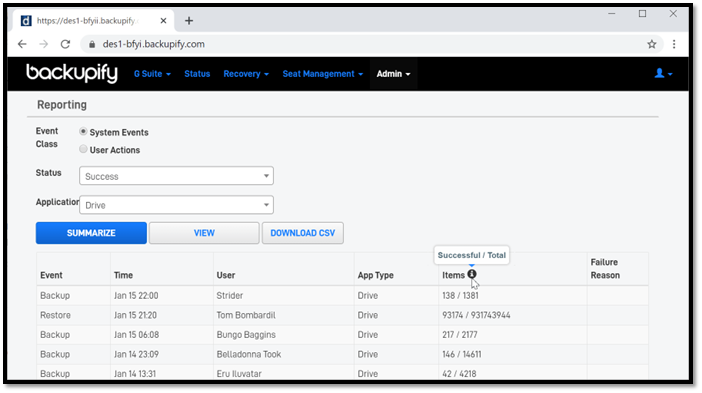Click the Backupify logo
This screenshot has width=702, height=393.
pos(72,73)
